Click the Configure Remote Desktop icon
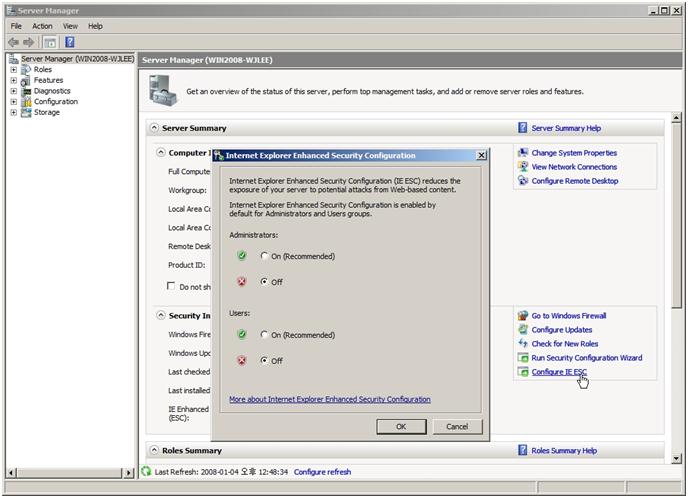Viewport: 688px width, 498px height. (523, 181)
